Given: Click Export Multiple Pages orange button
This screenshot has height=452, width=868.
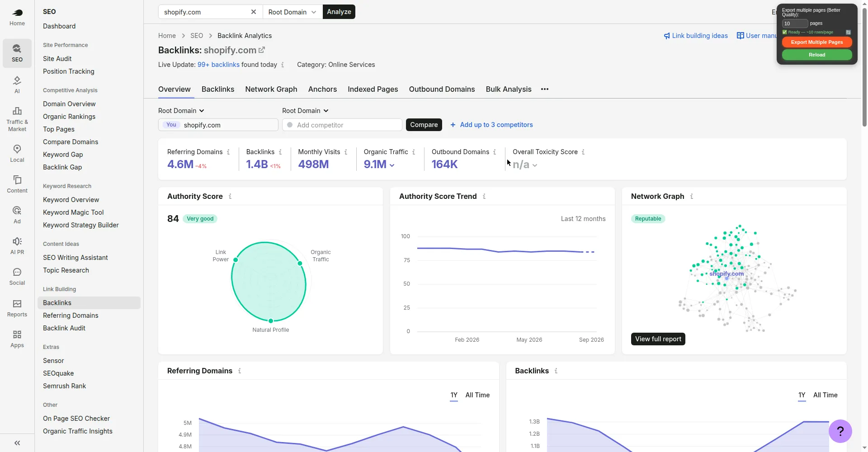Looking at the screenshot, I should 817,42.
